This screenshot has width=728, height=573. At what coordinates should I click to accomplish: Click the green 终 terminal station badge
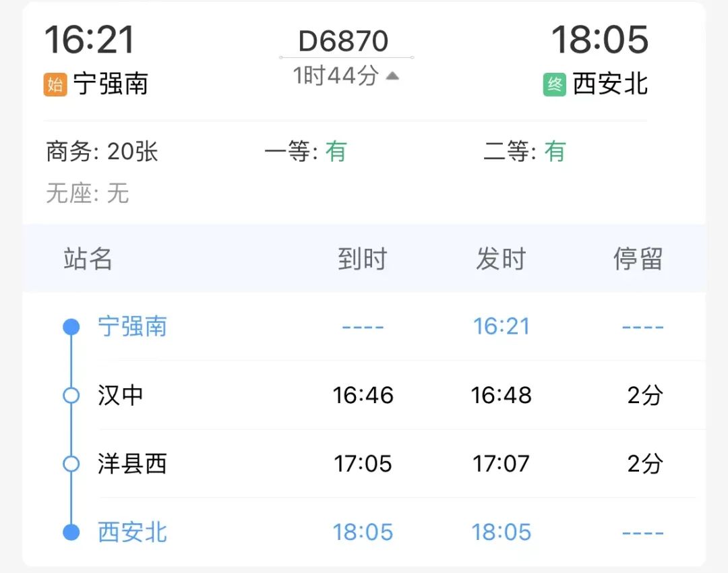coord(554,84)
